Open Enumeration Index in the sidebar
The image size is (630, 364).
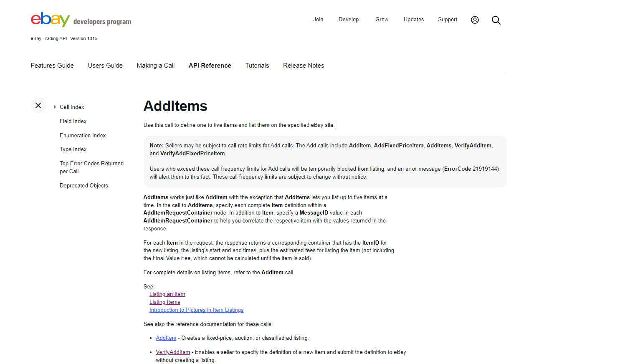[x=83, y=135]
